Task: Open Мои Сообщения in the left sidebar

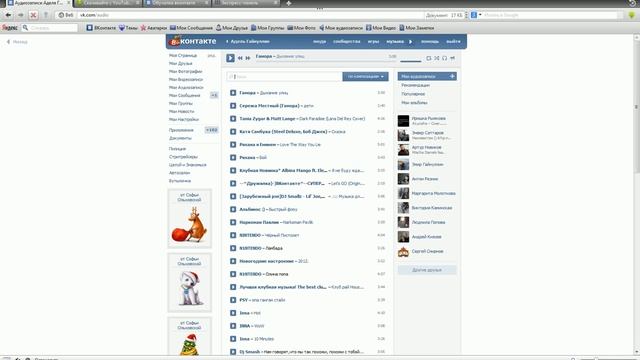Action: [x=184, y=96]
